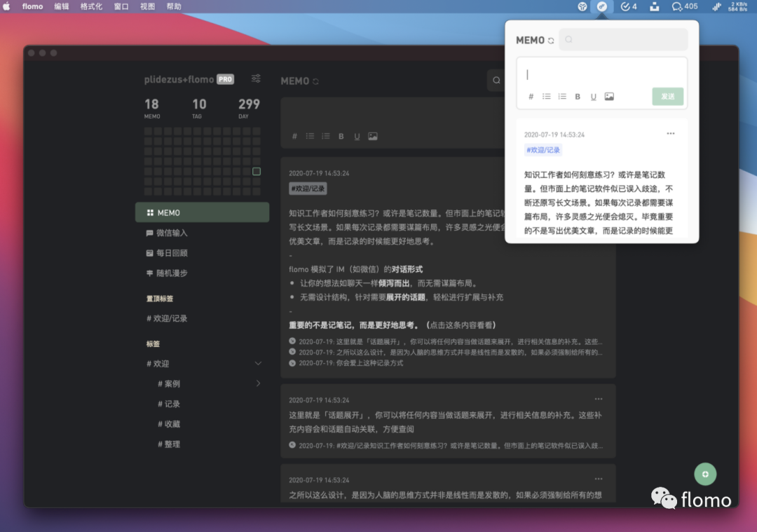Click into the popup's memo text area
The height and width of the screenshot is (532, 757).
point(601,74)
